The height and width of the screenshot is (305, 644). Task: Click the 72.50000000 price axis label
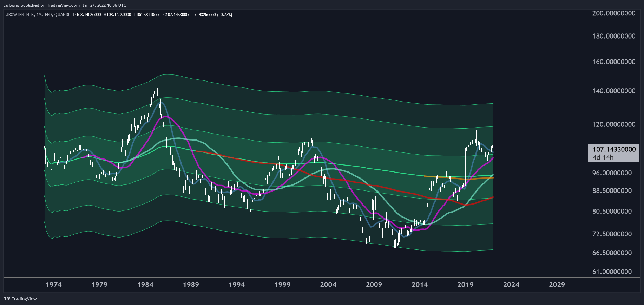(612, 234)
